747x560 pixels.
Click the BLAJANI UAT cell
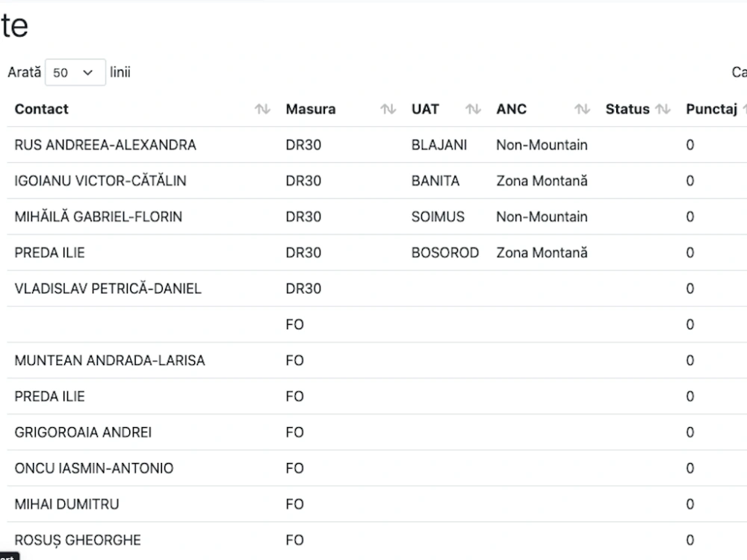click(x=438, y=145)
